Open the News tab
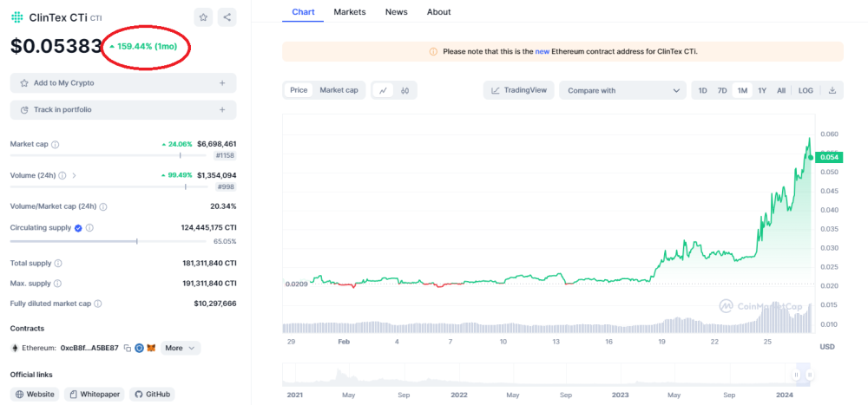Screen dimensions: 868x405 pyautogui.click(x=396, y=12)
